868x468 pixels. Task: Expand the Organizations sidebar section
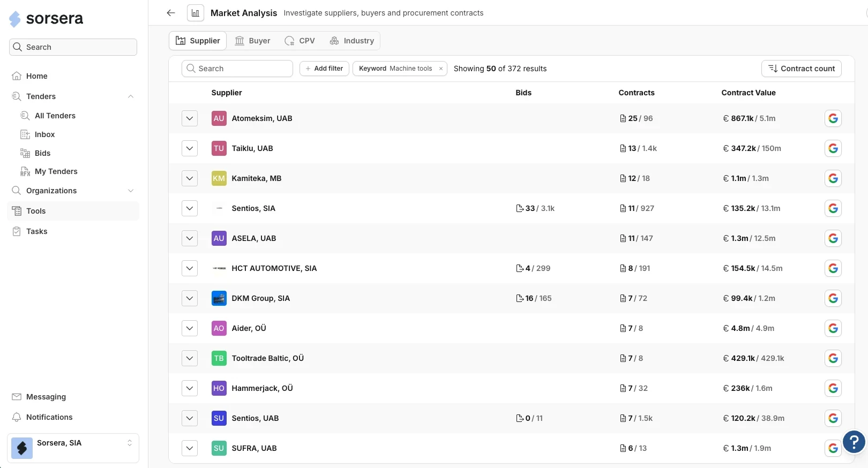131,191
